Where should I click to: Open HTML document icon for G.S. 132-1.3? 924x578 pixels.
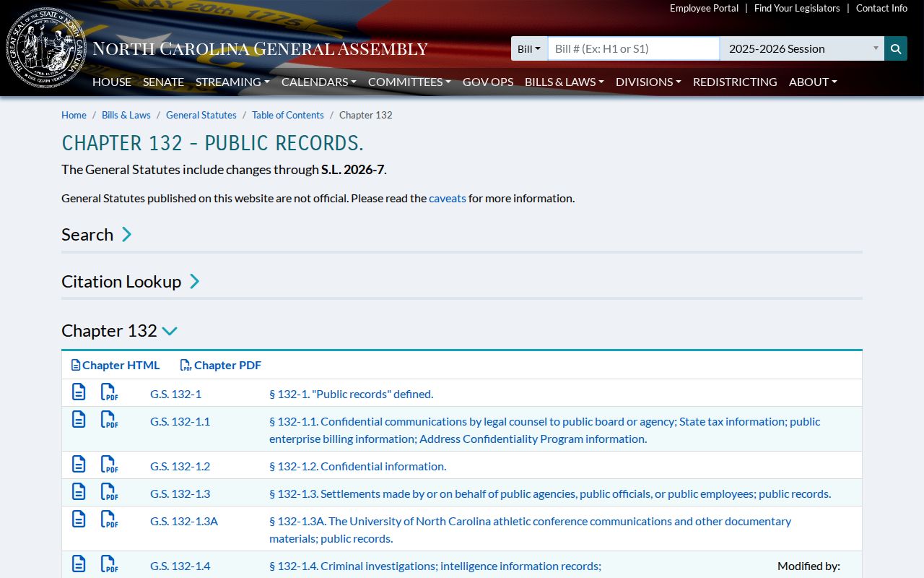79,492
